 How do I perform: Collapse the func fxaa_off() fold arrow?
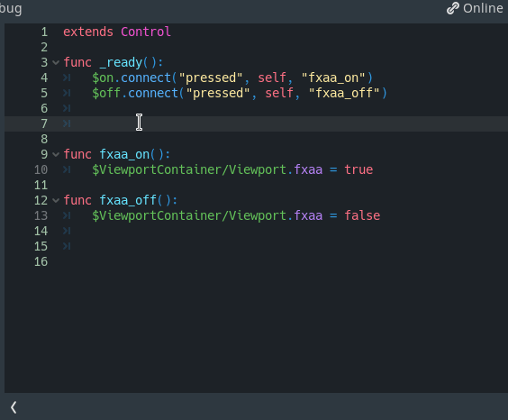coord(56,200)
